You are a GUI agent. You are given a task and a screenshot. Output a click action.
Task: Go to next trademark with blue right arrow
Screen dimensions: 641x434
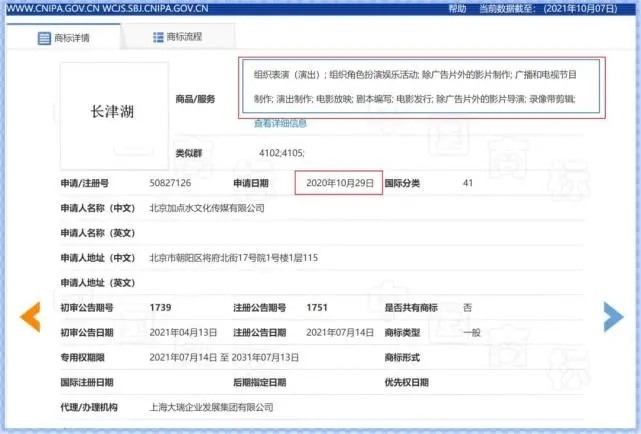click(x=612, y=316)
